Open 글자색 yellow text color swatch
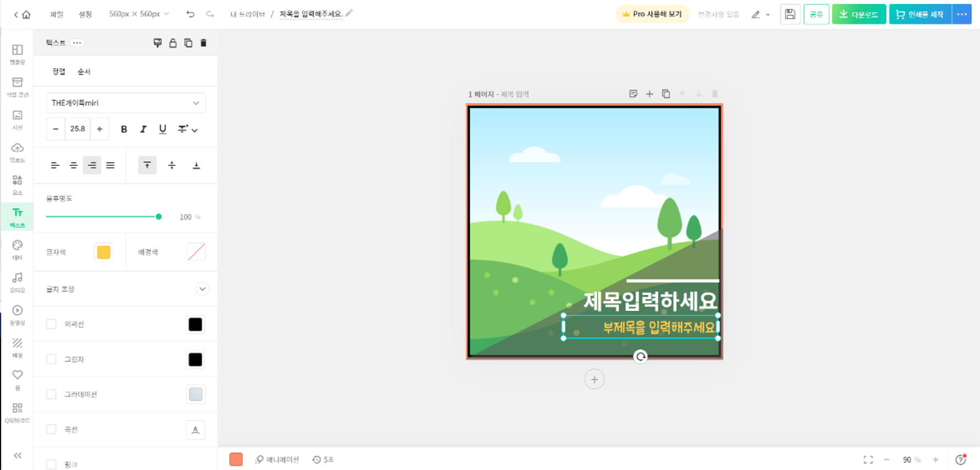980x470 pixels. tap(103, 252)
